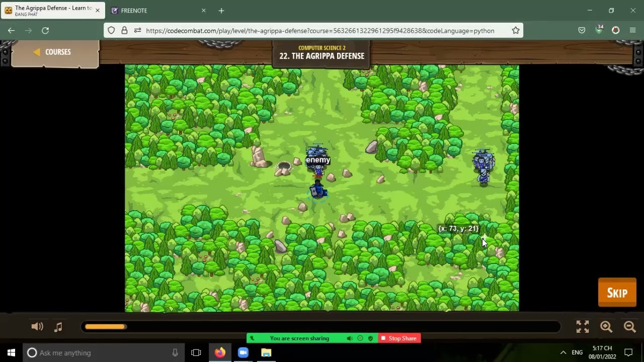Screen dimensions: 644x362
Task: Toggle the music note icon
Action: [x=58, y=327]
